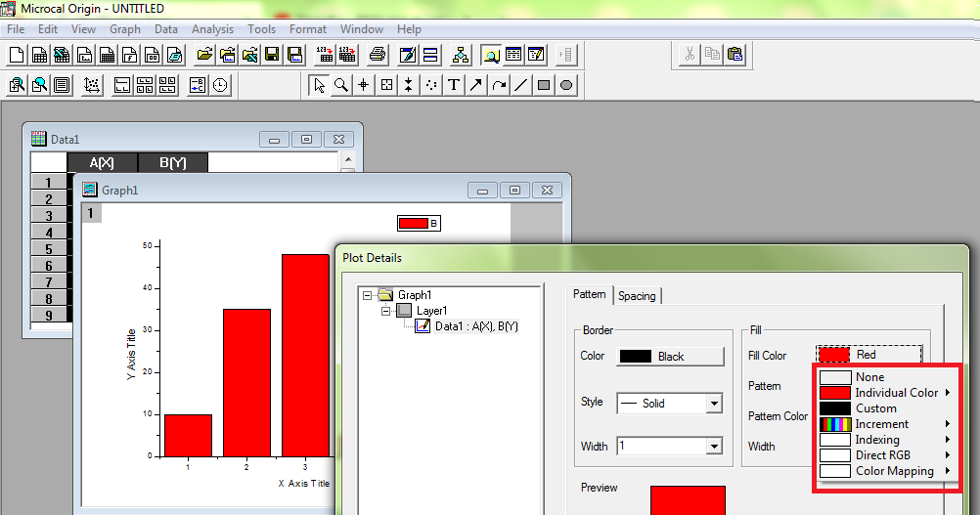The width and height of the screenshot is (980, 515).
Task: Open the border Style dropdown
Action: (x=714, y=403)
